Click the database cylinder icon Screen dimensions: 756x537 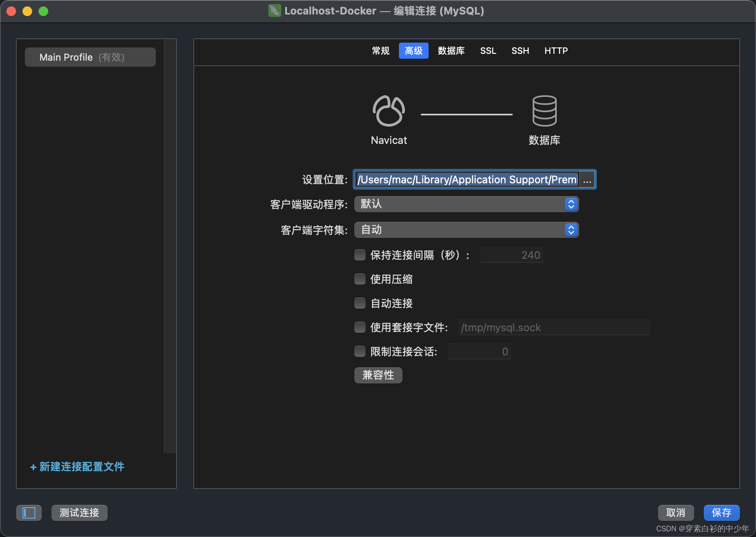click(x=544, y=111)
